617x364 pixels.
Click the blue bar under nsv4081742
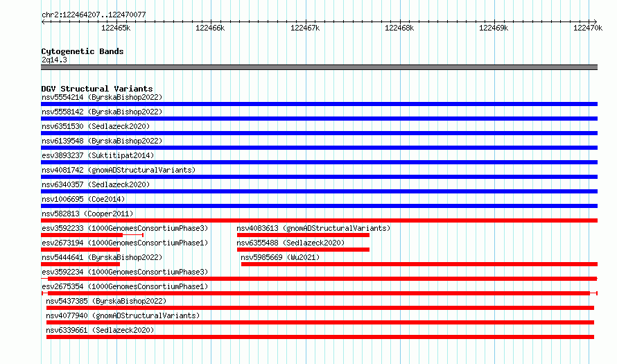pos(319,177)
